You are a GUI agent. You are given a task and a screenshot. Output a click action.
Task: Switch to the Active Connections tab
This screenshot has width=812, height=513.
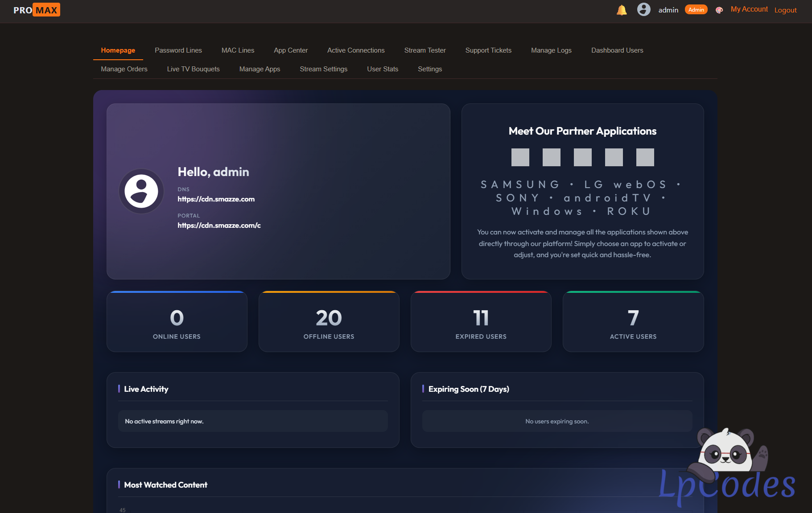click(356, 50)
